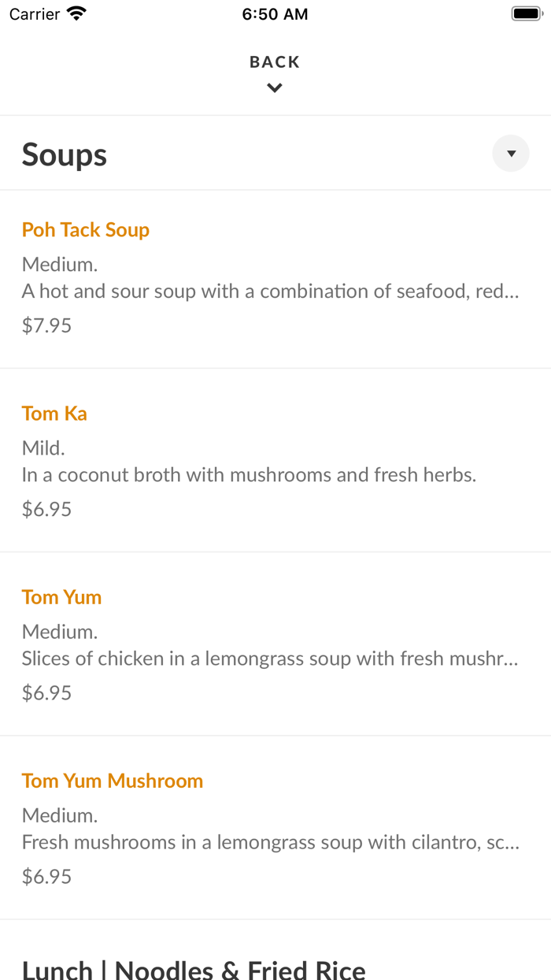Open Tom Ka soup details
This screenshot has height=980, width=551.
[54, 413]
